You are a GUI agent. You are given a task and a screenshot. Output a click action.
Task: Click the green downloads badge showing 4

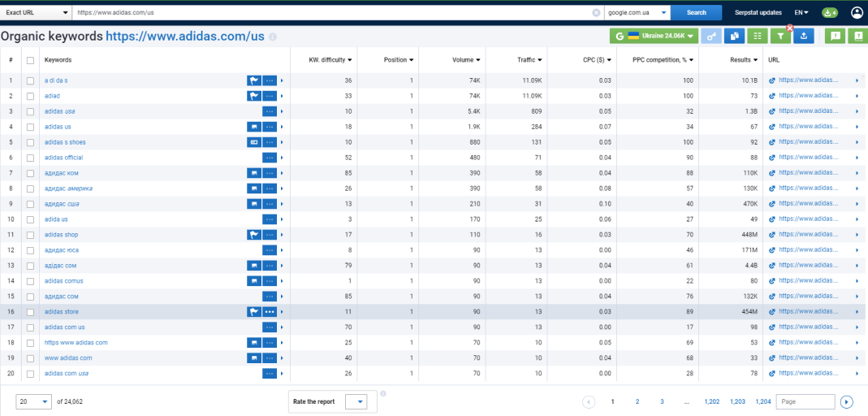pyautogui.click(x=829, y=13)
